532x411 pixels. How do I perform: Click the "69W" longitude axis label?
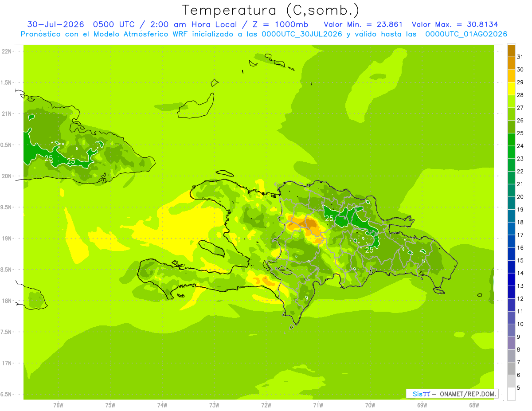(422, 405)
